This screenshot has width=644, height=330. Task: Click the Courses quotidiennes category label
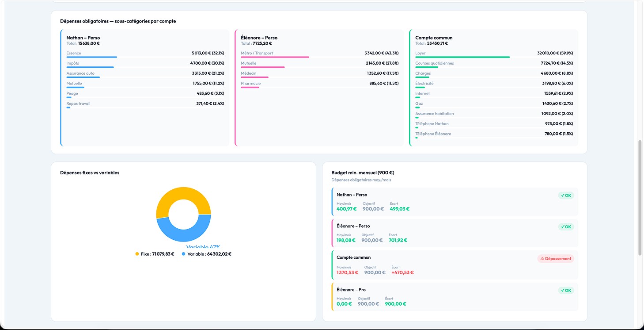point(434,63)
